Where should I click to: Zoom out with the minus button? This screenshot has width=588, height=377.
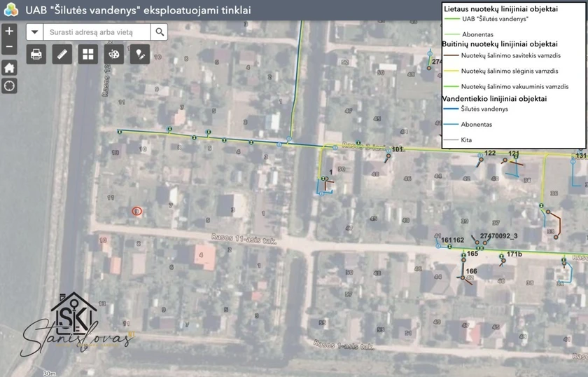9,47
